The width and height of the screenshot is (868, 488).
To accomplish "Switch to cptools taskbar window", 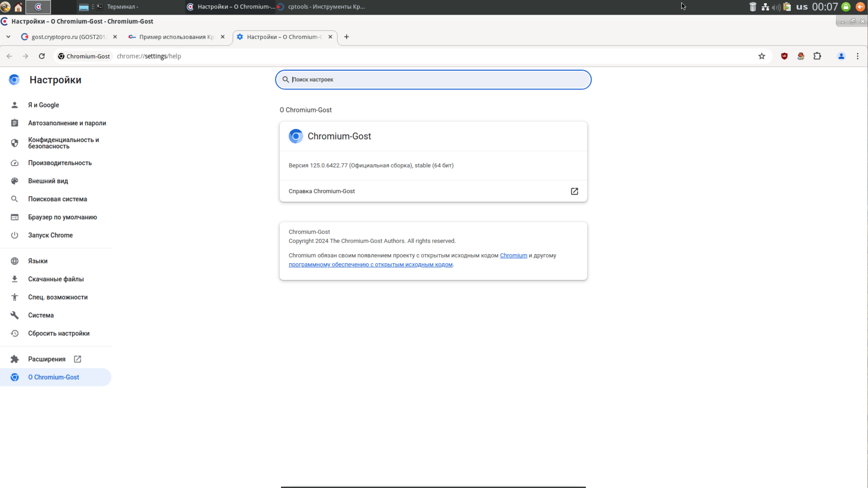I will coord(321,7).
